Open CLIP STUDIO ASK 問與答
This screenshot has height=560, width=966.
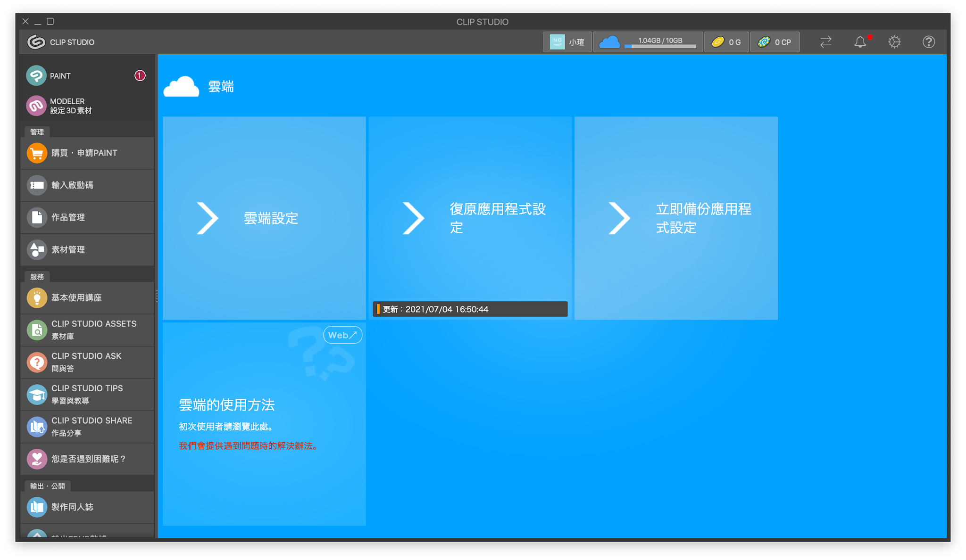point(87,362)
